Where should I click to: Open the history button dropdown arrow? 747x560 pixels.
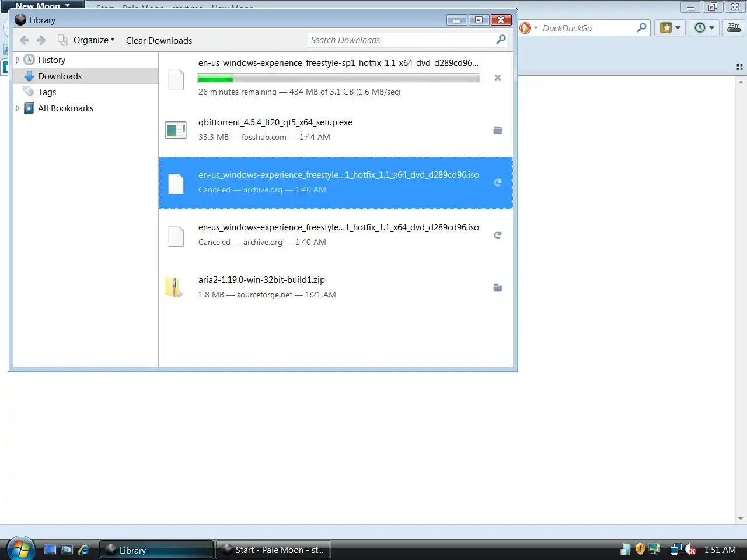pos(711,27)
